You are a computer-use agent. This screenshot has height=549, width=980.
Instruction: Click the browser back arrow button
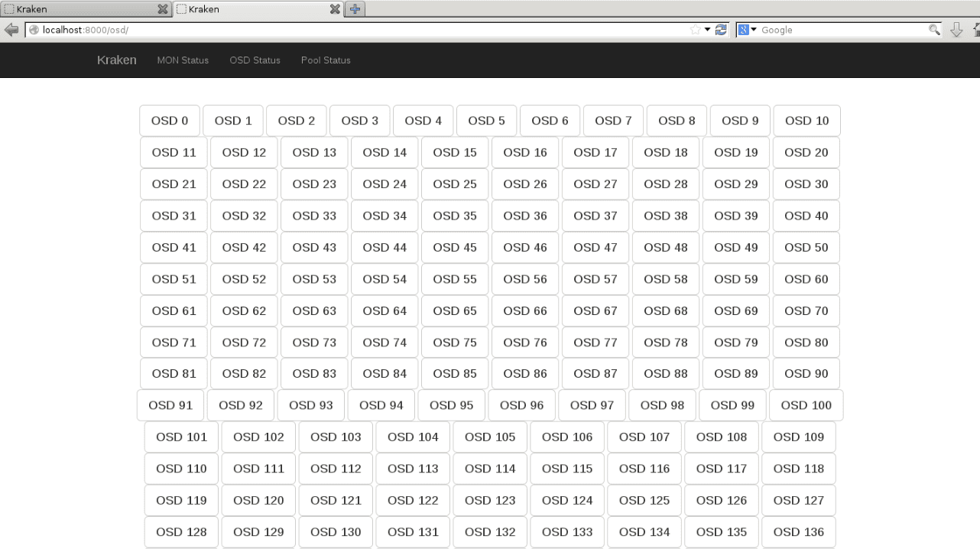point(11,30)
